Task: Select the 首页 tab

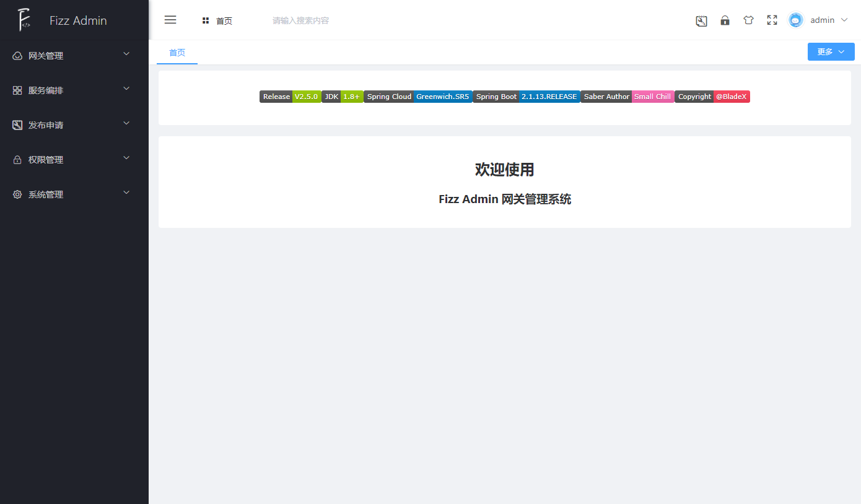Action: [177, 53]
